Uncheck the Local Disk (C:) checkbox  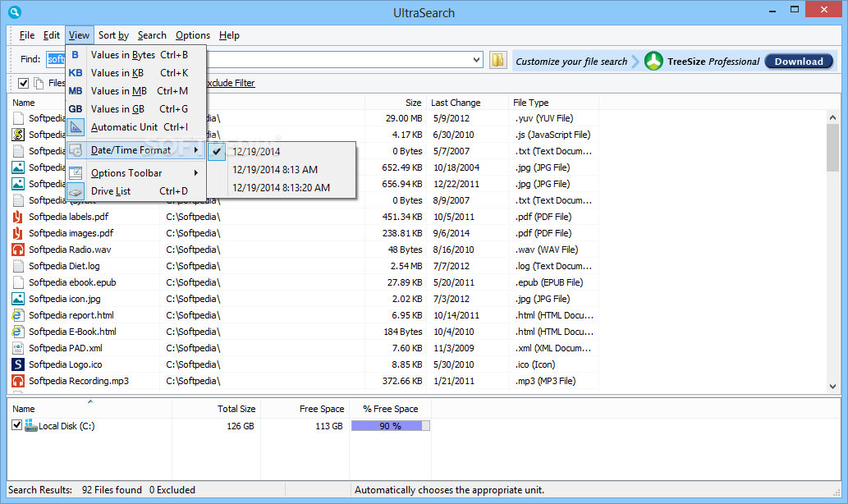tap(16, 425)
